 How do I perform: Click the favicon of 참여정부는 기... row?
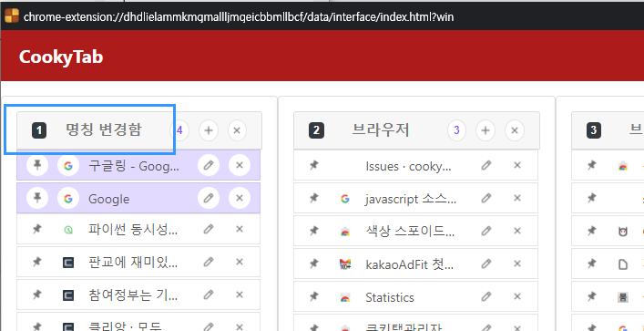tap(68, 295)
